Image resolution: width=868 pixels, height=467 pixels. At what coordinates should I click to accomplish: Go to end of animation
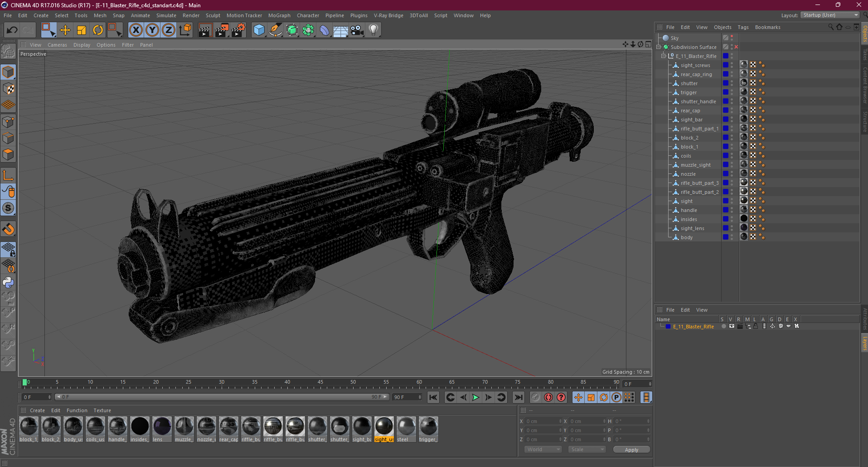[x=518, y=397]
